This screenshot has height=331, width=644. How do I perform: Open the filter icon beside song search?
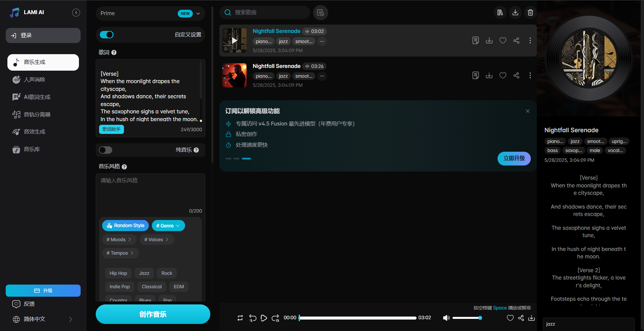pyautogui.click(x=320, y=12)
